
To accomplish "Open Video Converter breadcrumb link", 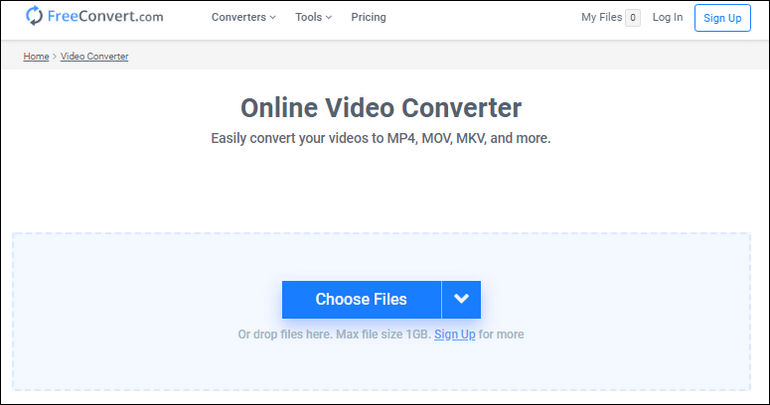I will point(94,56).
